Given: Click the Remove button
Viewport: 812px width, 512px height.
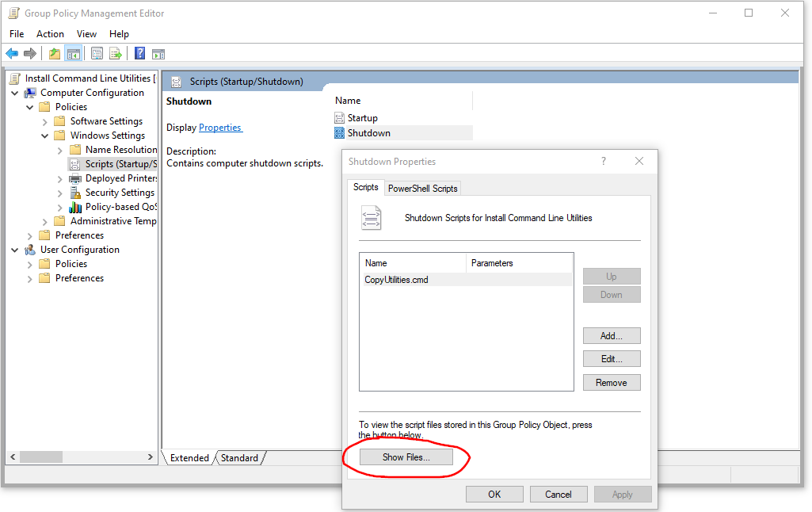Looking at the screenshot, I should [612, 383].
